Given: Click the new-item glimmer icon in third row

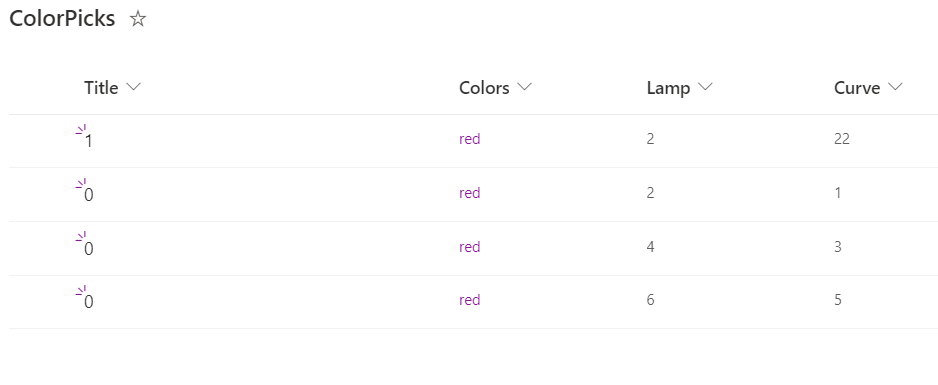Looking at the screenshot, I should pyautogui.click(x=81, y=237).
